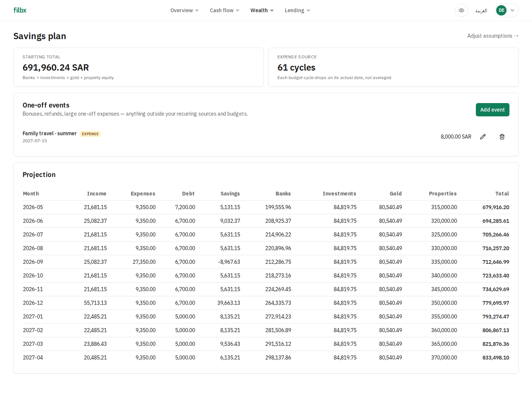Click the Total column header
532x399 pixels.
[x=502, y=194]
